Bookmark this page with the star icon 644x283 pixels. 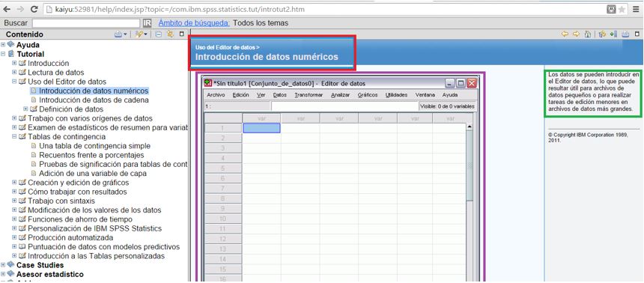pyautogui.click(x=622, y=9)
